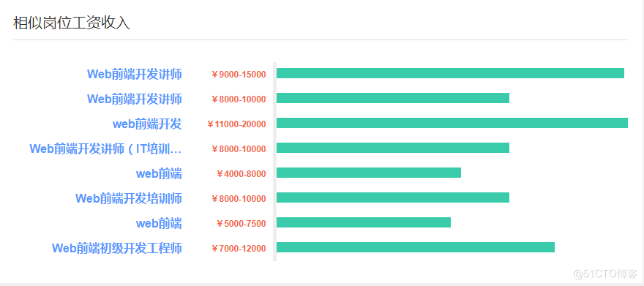
Task: Open the Web前端初级开发工程师 job link
Action: pos(117,248)
